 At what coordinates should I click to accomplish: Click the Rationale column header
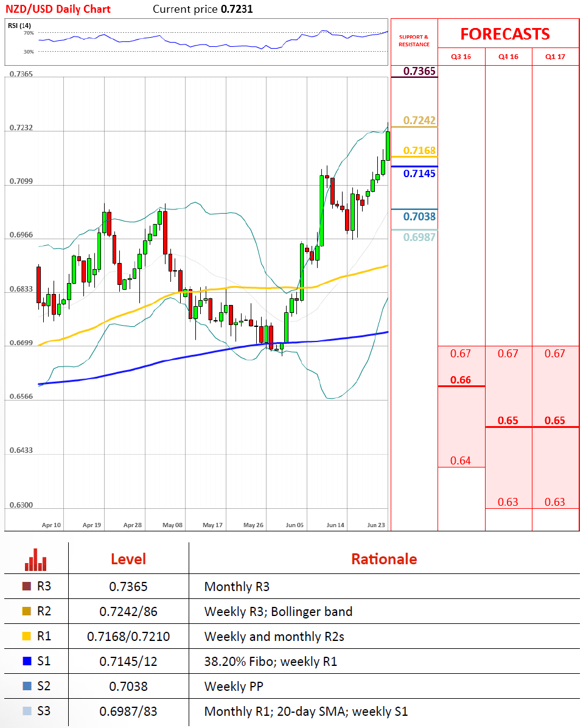point(384,559)
